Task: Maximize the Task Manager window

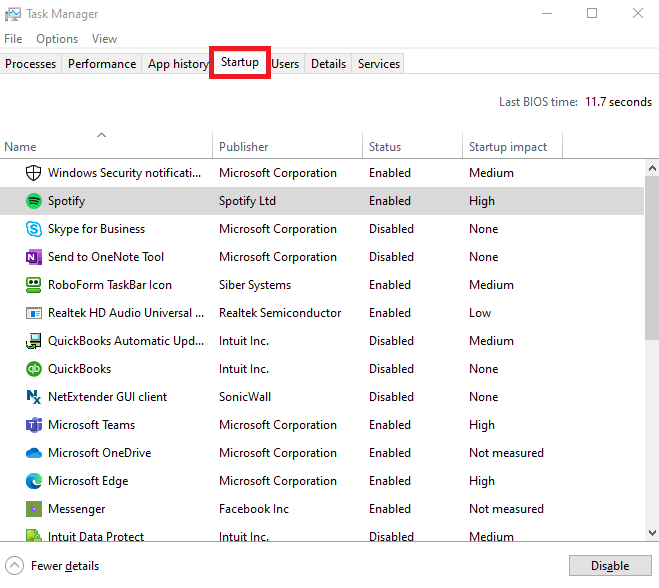Action: [x=592, y=13]
